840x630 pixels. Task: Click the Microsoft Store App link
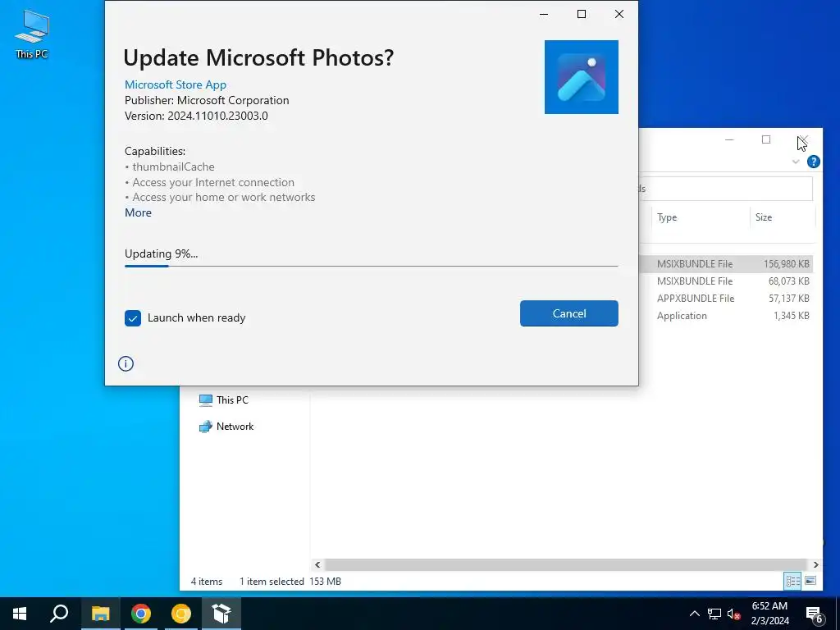[x=176, y=84]
